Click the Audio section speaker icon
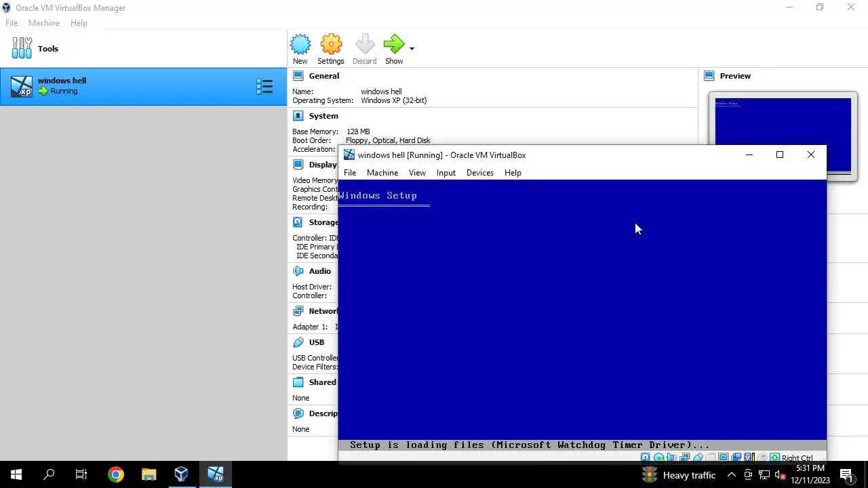 click(298, 271)
